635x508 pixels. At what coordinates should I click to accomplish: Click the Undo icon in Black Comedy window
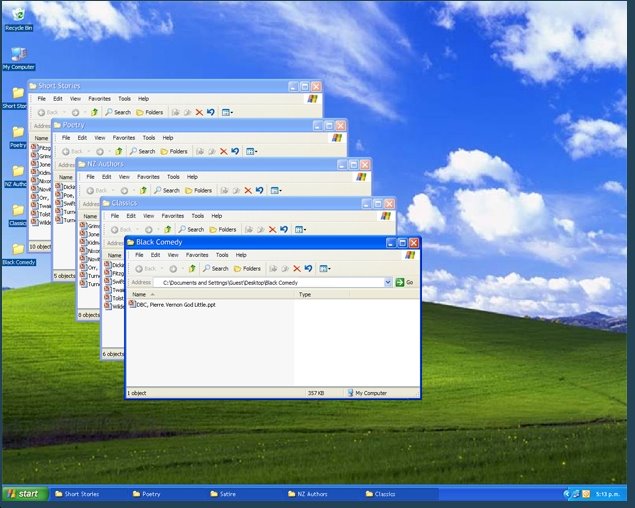(x=309, y=268)
